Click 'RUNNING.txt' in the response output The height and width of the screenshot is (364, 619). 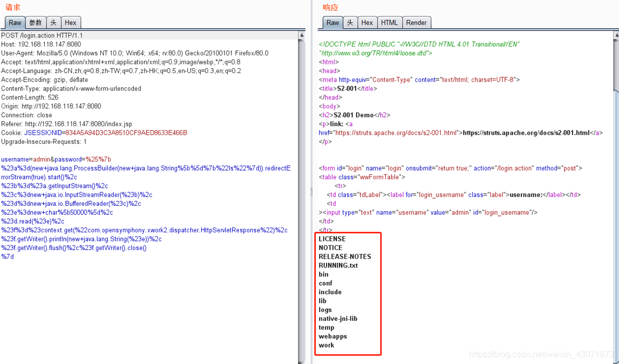[x=338, y=265]
